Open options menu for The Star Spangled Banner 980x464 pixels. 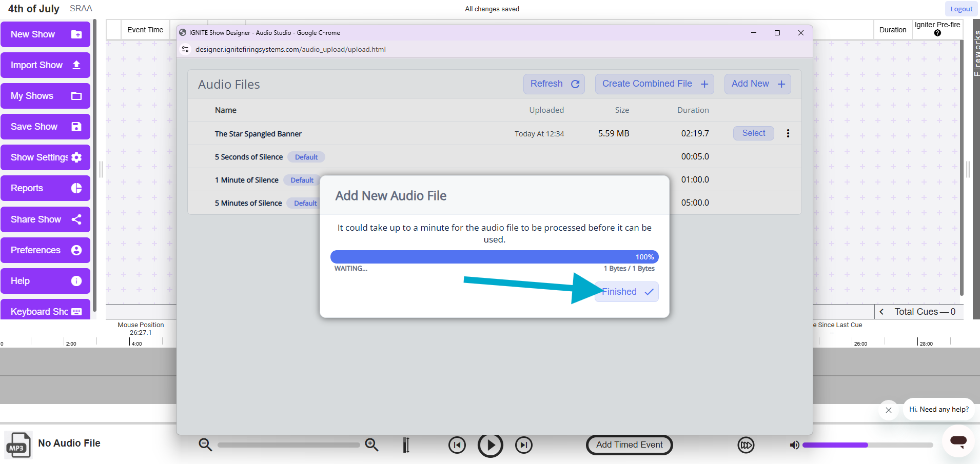(788, 133)
